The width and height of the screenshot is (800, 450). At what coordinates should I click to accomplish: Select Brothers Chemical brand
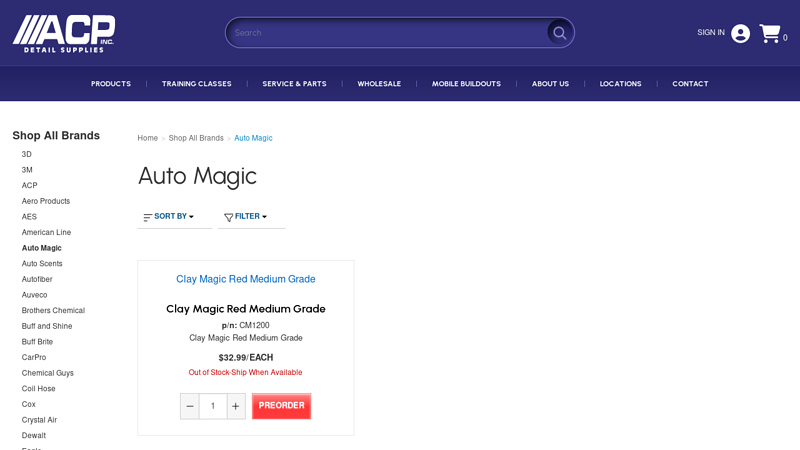tap(53, 311)
